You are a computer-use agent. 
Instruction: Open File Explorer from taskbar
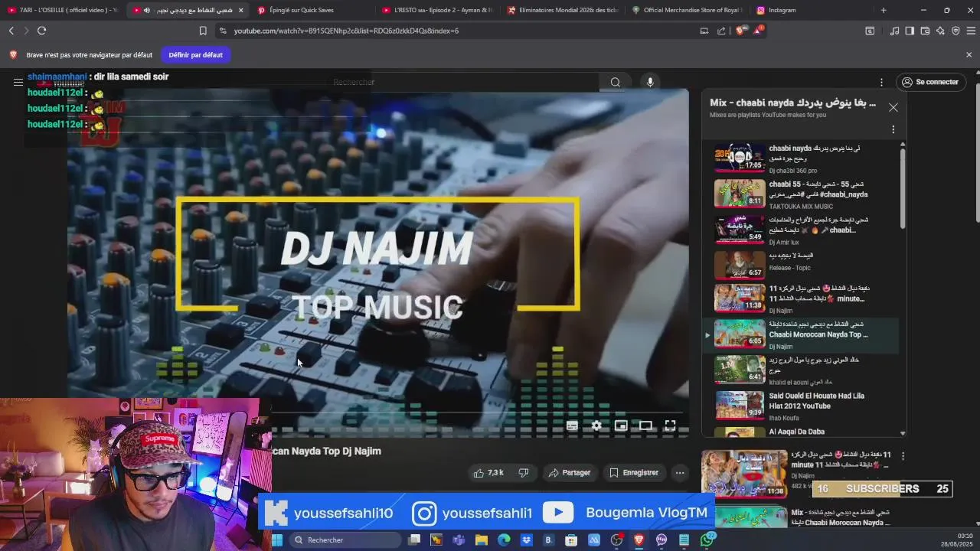click(x=482, y=540)
